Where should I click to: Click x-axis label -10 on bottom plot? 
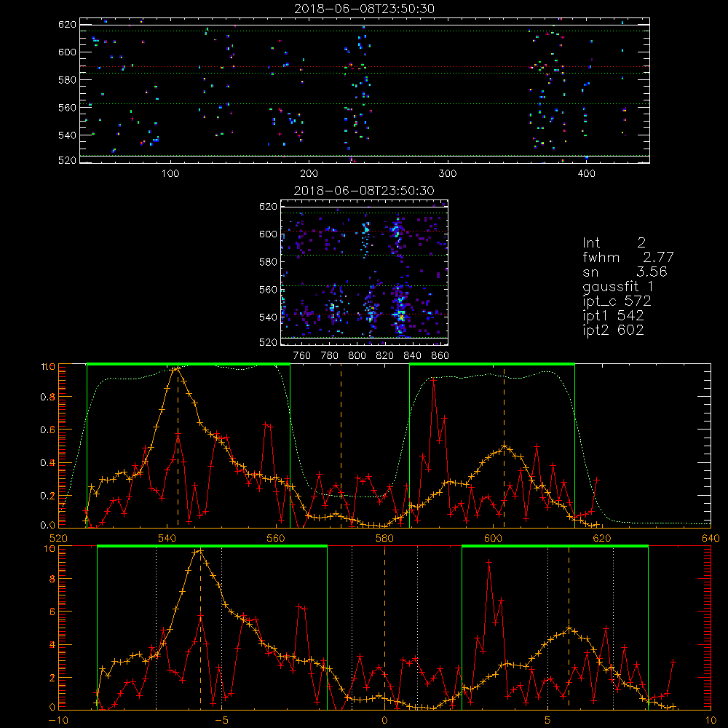58,721
